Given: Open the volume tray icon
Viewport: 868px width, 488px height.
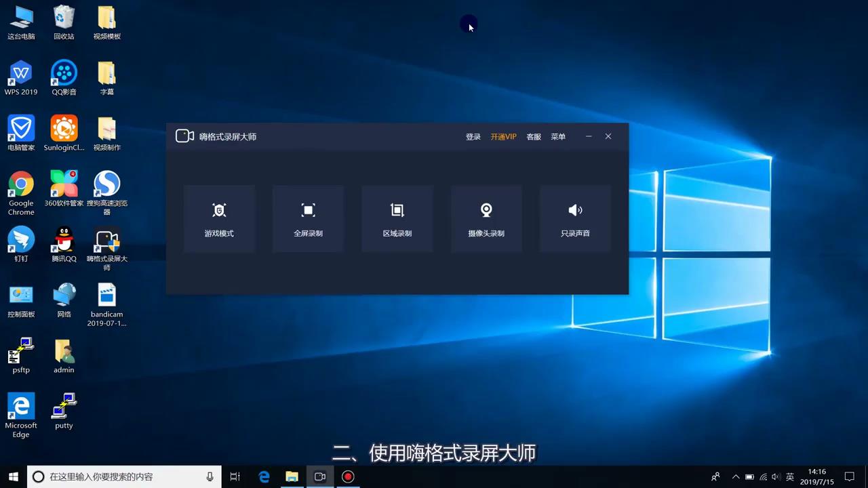Looking at the screenshot, I should (x=776, y=476).
